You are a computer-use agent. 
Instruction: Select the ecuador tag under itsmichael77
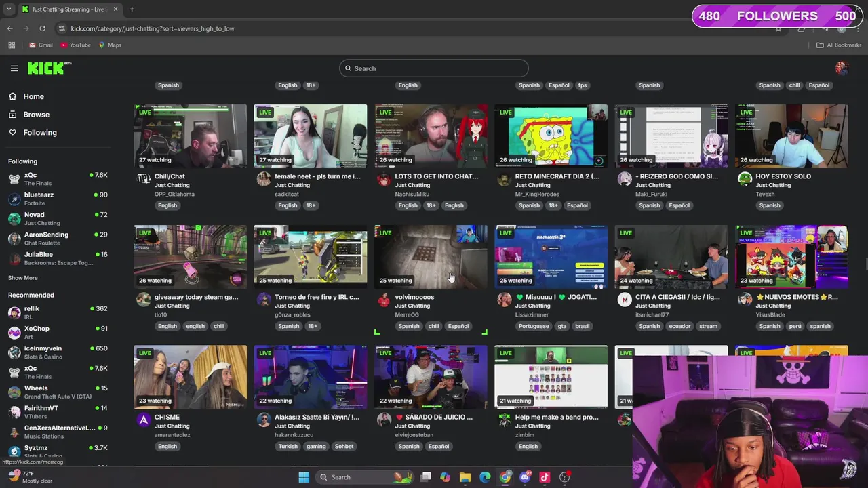(x=679, y=326)
